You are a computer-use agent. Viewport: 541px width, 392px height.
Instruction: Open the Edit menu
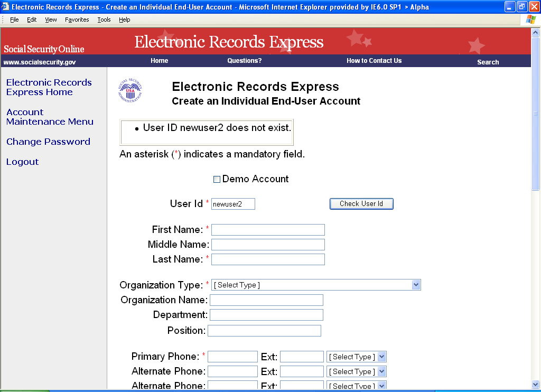coord(32,20)
